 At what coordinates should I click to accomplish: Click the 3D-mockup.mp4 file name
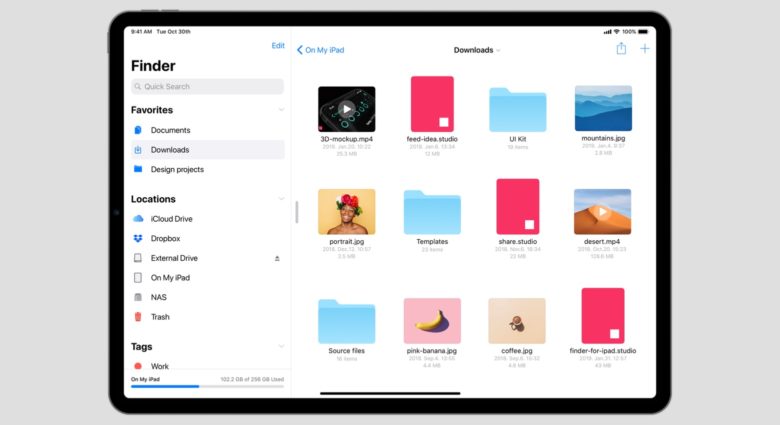pyautogui.click(x=347, y=139)
